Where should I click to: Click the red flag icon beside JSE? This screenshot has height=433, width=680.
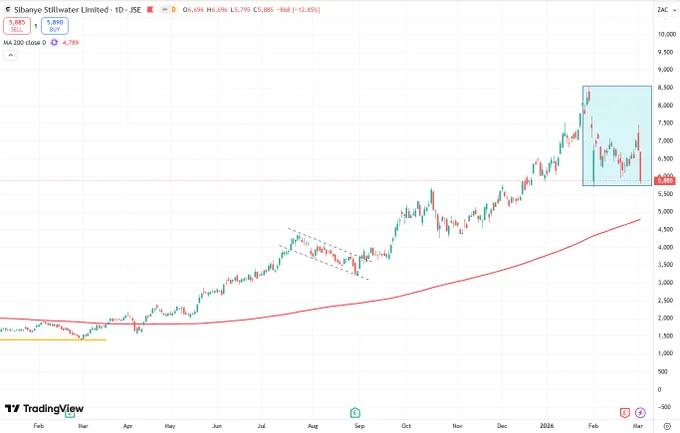tap(150, 10)
